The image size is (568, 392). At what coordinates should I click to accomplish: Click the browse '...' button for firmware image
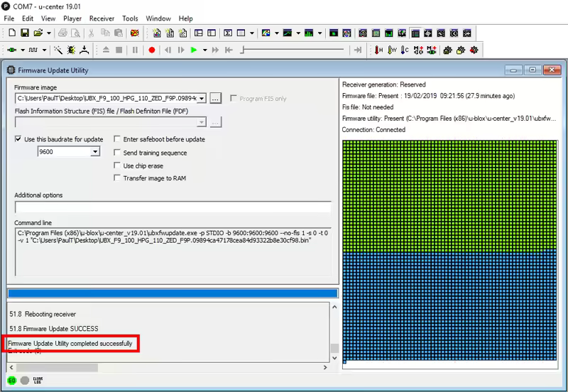coord(216,99)
